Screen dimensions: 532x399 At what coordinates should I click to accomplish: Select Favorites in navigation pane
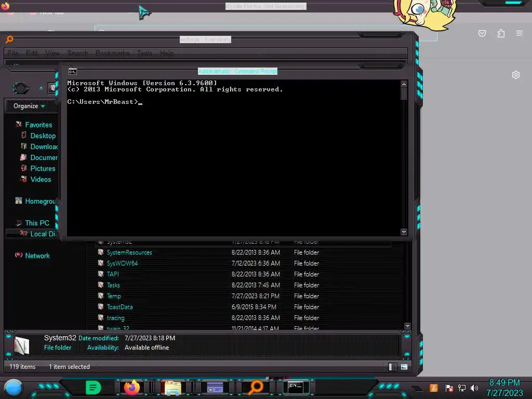pos(38,125)
